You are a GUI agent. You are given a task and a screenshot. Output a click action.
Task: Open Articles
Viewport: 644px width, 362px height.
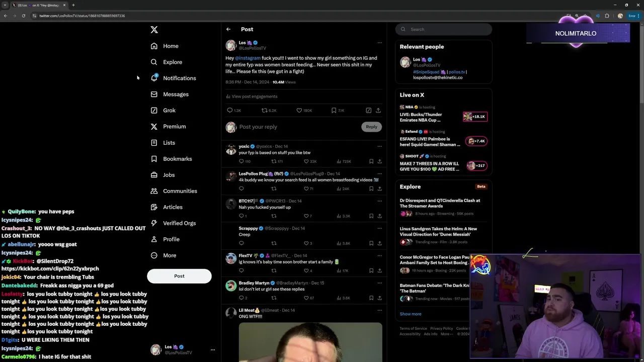pyautogui.click(x=167, y=207)
